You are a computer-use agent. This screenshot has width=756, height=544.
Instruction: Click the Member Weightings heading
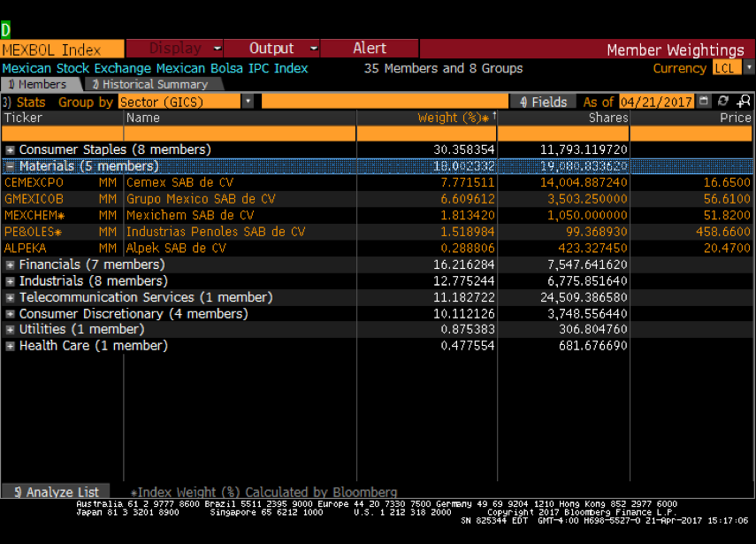click(675, 50)
